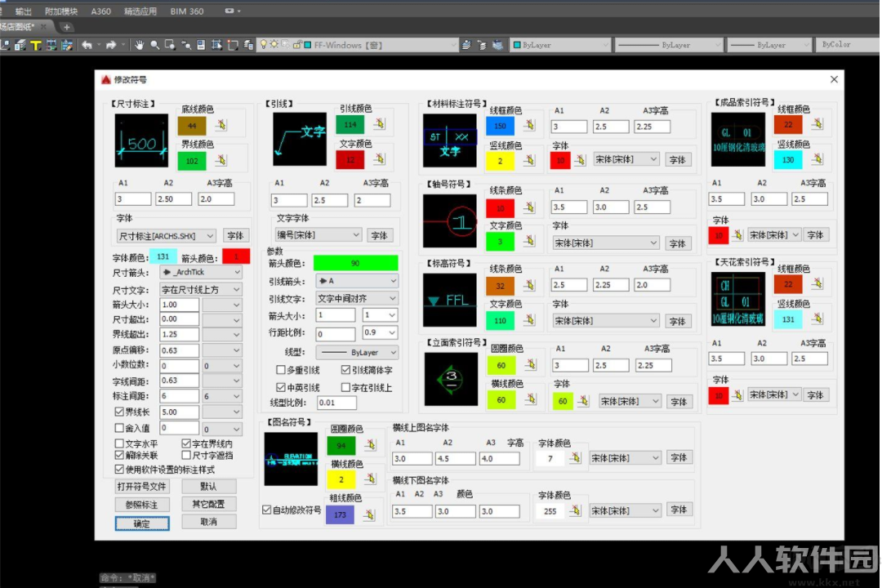Open ByLayer color dropdown in toolbar
Screen dimensions: 882x588
(x=560, y=45)
